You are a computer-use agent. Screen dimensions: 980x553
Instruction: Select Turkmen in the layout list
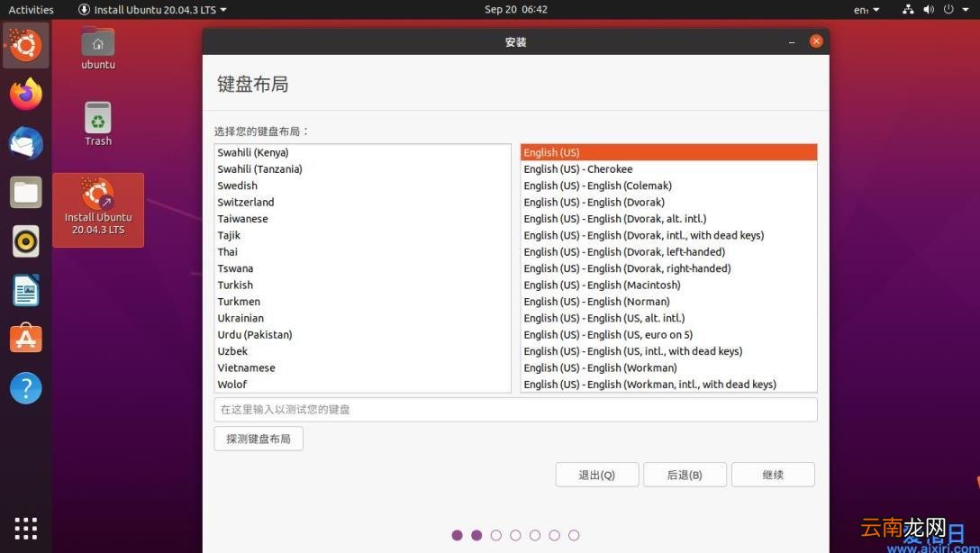click(x=362, y=301)
